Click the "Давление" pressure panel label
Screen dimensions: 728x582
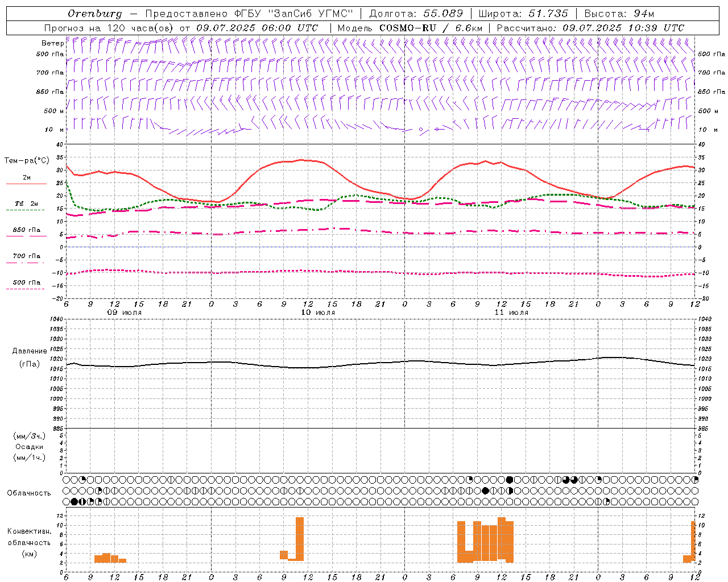[x=30, y=351]
